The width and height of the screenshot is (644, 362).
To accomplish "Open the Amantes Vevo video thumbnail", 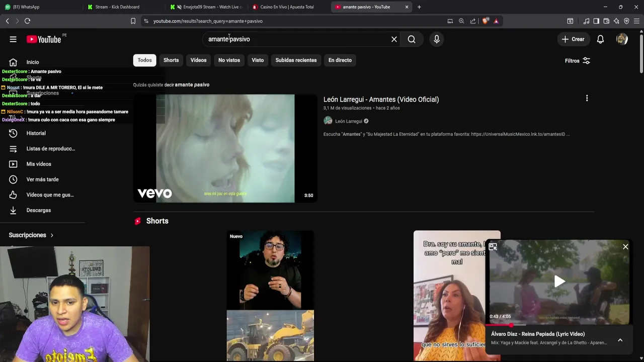I will [x=225, y=149].
